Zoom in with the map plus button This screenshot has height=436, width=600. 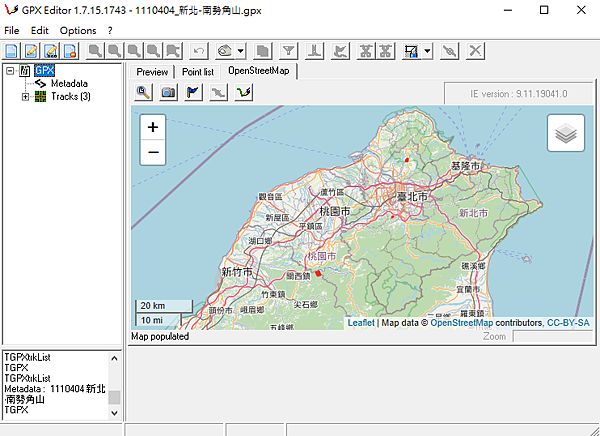point(153,127)
